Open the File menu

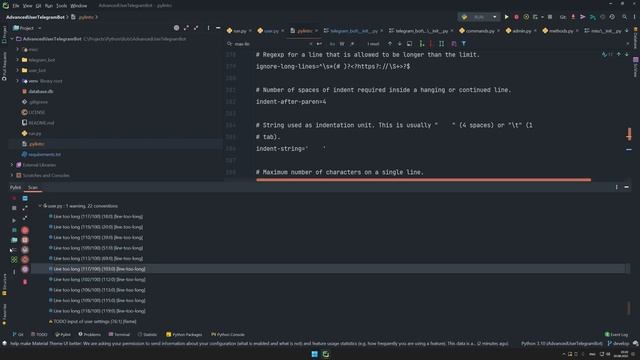pyautogui.click(x=16, y=6)
